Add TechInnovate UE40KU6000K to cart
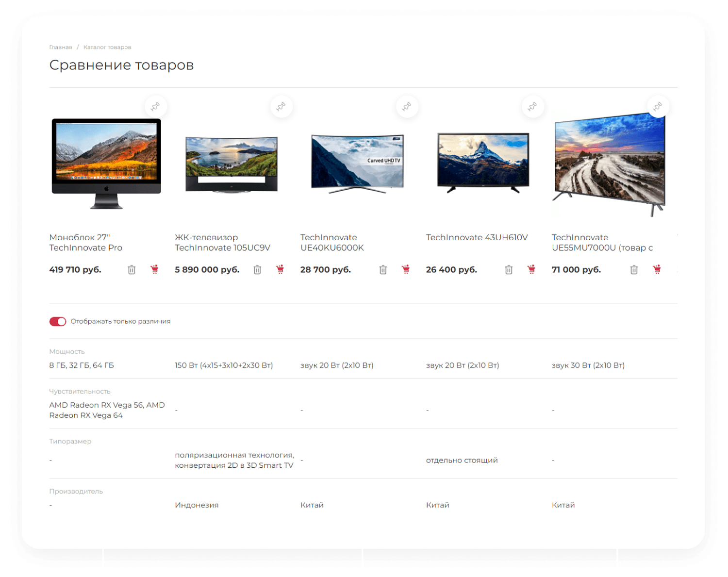 click(x=406, y=269)
